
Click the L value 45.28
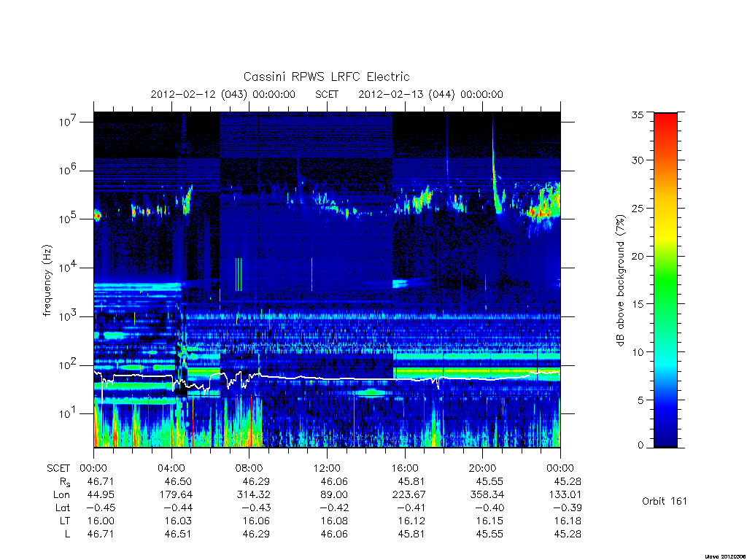coord(568,534)
